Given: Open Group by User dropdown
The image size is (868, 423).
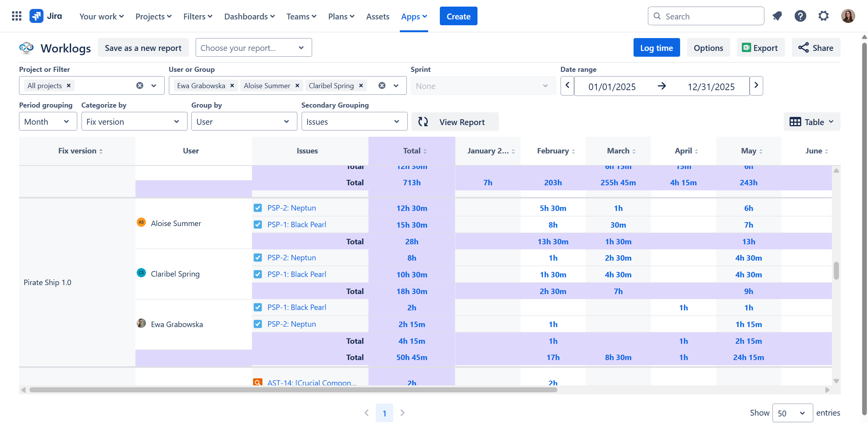Looking at the screenshot, I should [244, 122].
